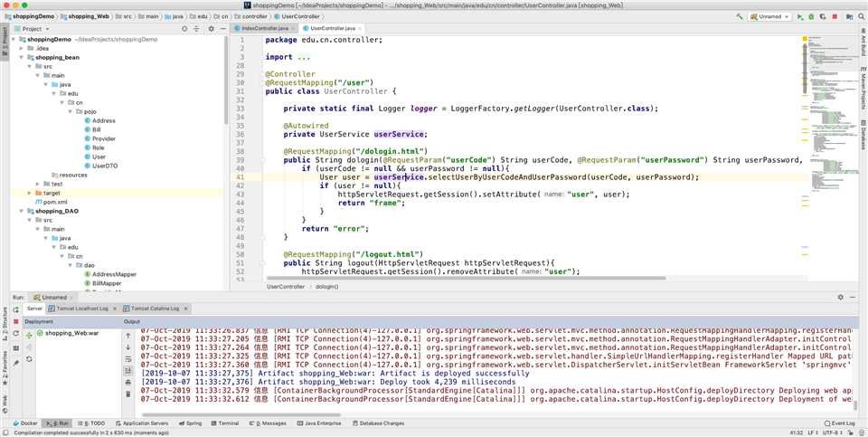
Task: Expand the test folder in shopping_bean
Action: click(x=38, y=184)
